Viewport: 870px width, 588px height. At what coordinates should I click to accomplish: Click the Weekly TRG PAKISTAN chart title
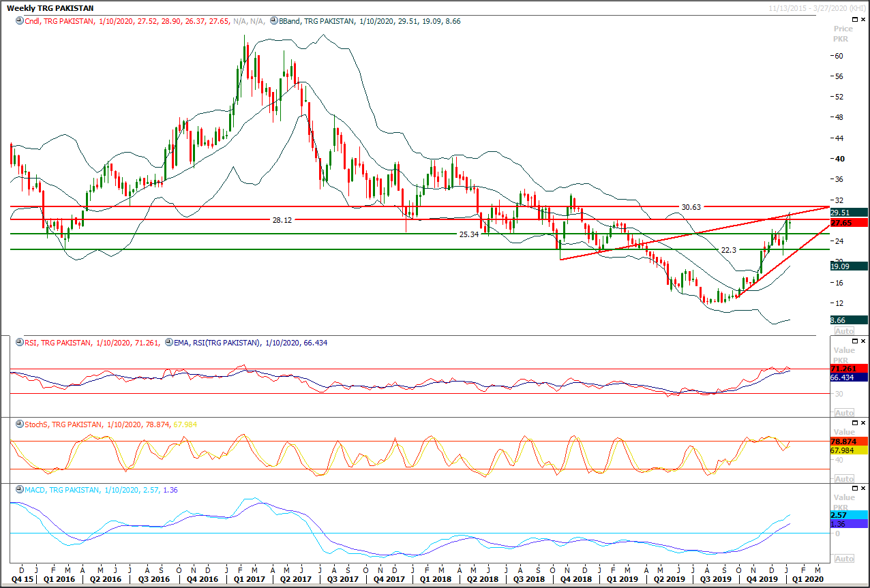50,8
